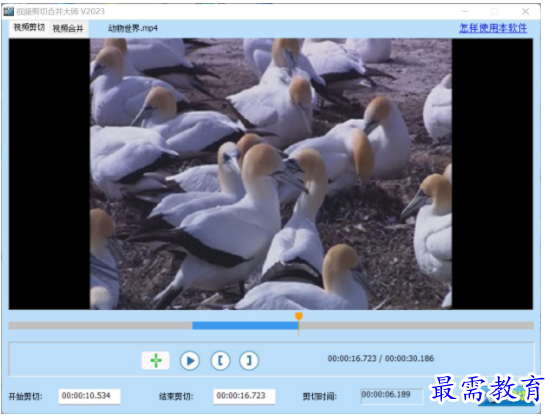The height and width of the screenshot is (420, 553).
Task: Switch to the 视频合并 tab
Action: pyautogui.click(x=68, y=28)
